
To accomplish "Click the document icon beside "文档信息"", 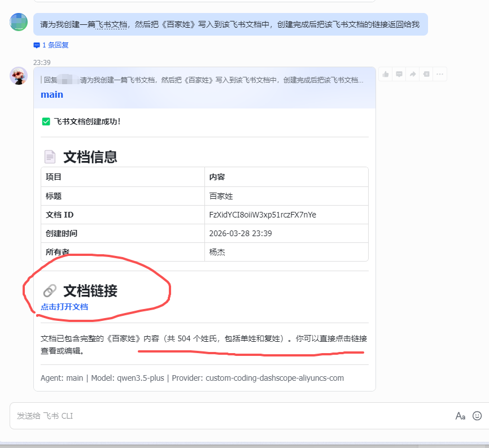I will 50,156.
